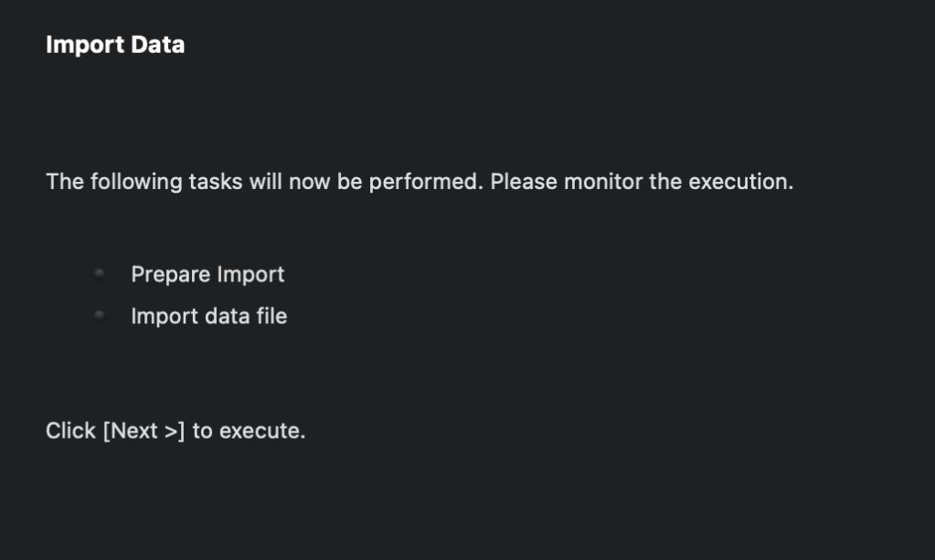Screen dimensions: 935x560
Task: Click the Import Data heading
Action: point(115,44)
